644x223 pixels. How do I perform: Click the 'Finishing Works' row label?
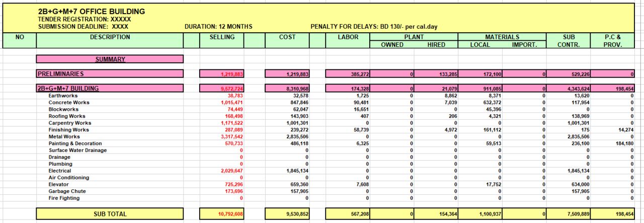point(68,130)
